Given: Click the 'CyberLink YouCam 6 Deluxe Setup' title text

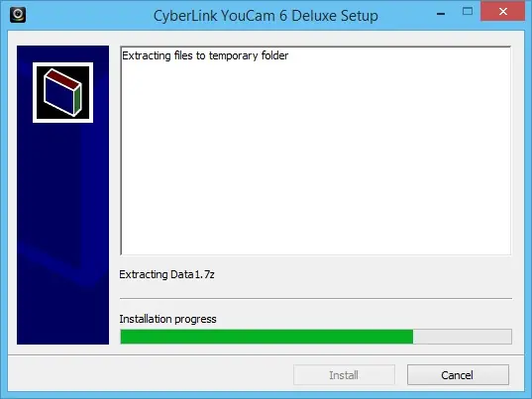Looking at the screenshot, I should click(x=266, y=16).
